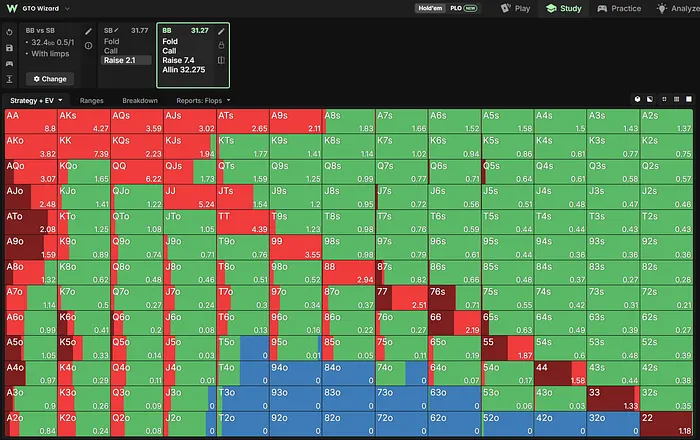Screen dimensions: 700x440
Task: Open the Analyze section
Action: tap(678, 8)
